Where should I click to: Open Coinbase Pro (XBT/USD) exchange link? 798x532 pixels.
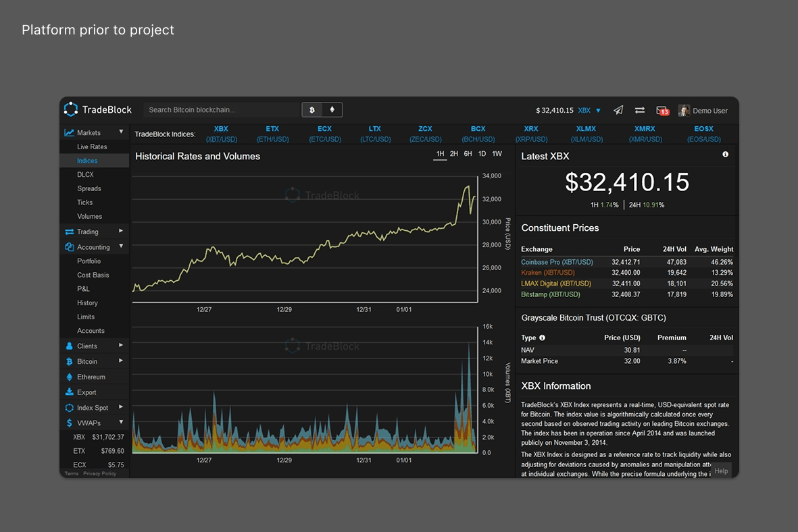click(557, 262)
